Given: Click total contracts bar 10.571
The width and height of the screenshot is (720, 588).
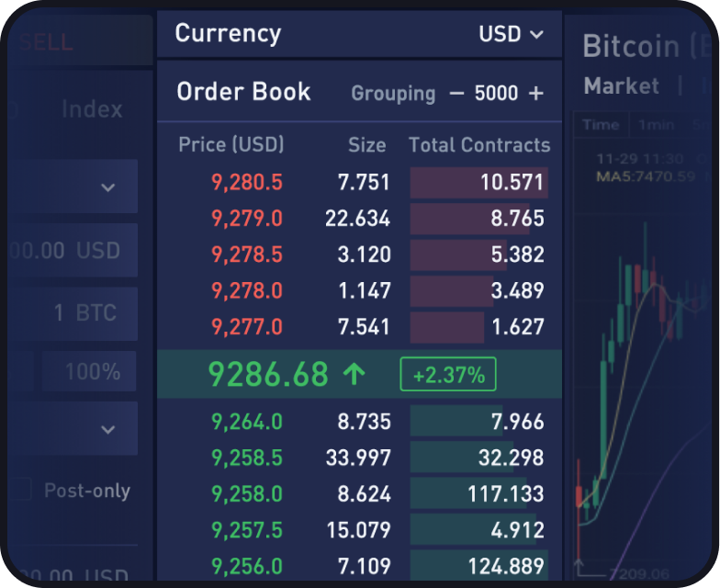Looking at the screenshot, I should 479,182.
